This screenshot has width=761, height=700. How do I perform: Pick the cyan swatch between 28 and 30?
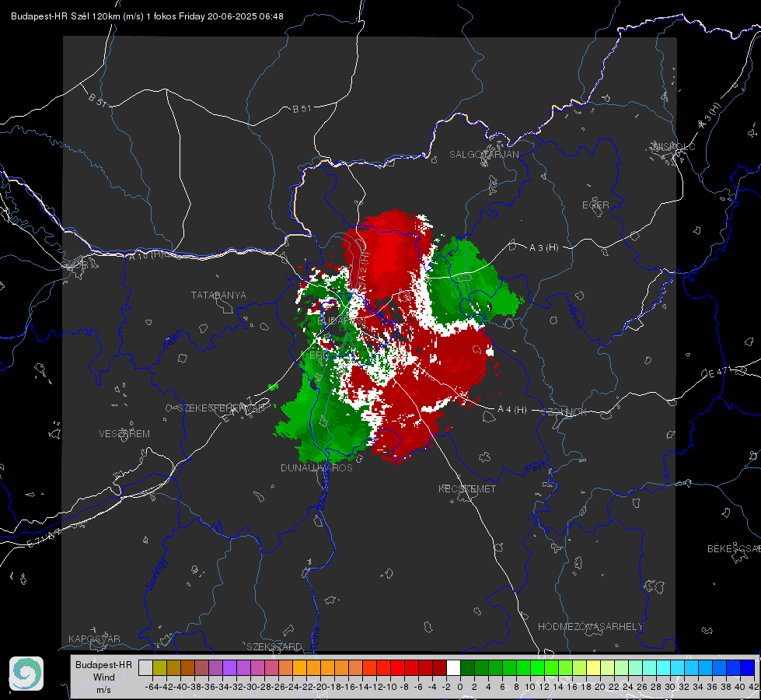click(x=664, y=667)
